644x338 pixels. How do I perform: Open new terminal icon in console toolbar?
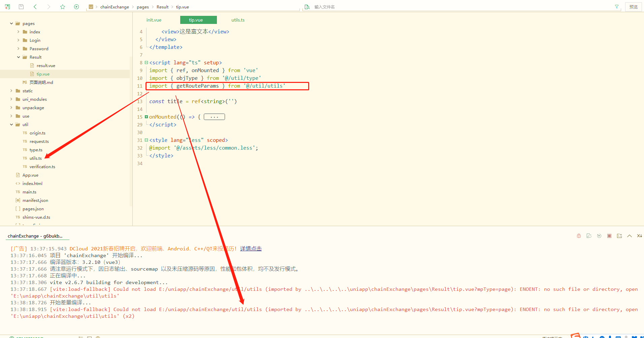click(x=619, y=236)
